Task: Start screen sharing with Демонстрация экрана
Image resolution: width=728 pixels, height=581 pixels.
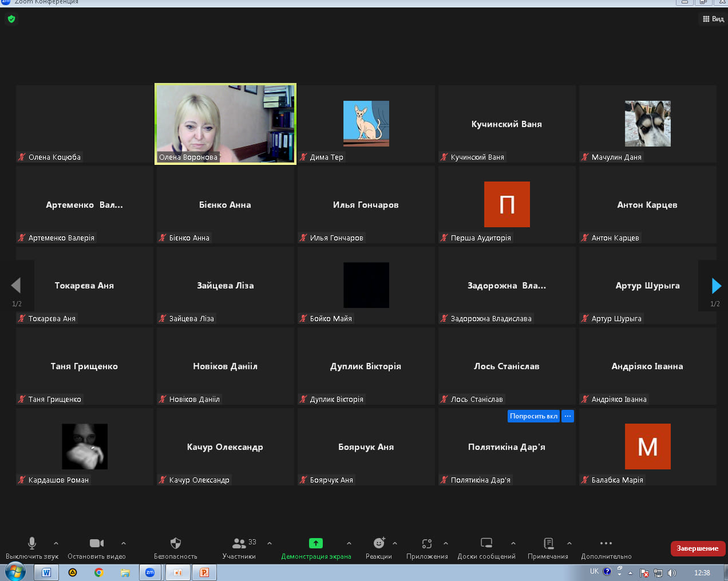Action: click(x=316, y=543)
